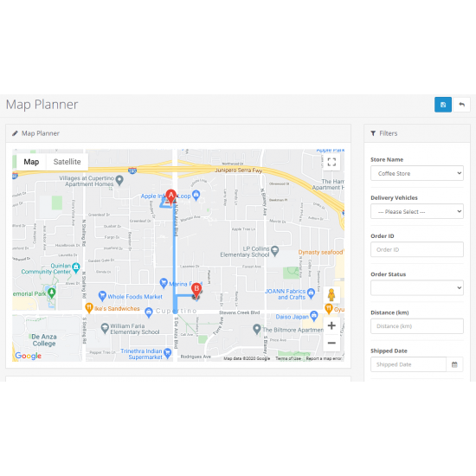The height and width of the screenshot is (476, 476).
Task: Click the Dynasty seafood label
Action: [x=320, y=252]
